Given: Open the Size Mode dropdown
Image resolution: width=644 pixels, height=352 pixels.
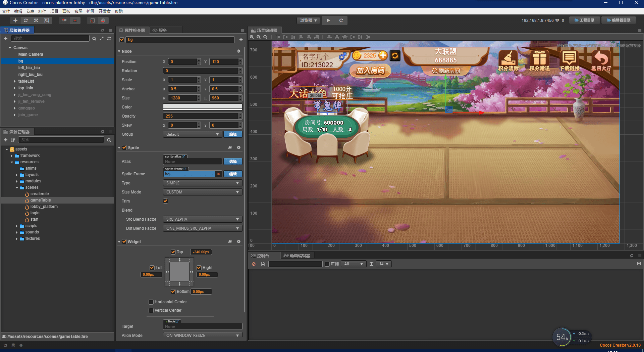Looking at the screenshot, I should pyautogui.click(x=202, y=192).
